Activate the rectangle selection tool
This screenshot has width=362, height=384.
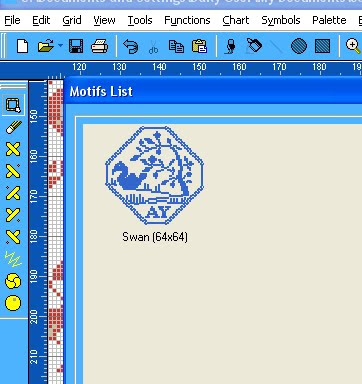pyautogui.click(x=13, y=105)
